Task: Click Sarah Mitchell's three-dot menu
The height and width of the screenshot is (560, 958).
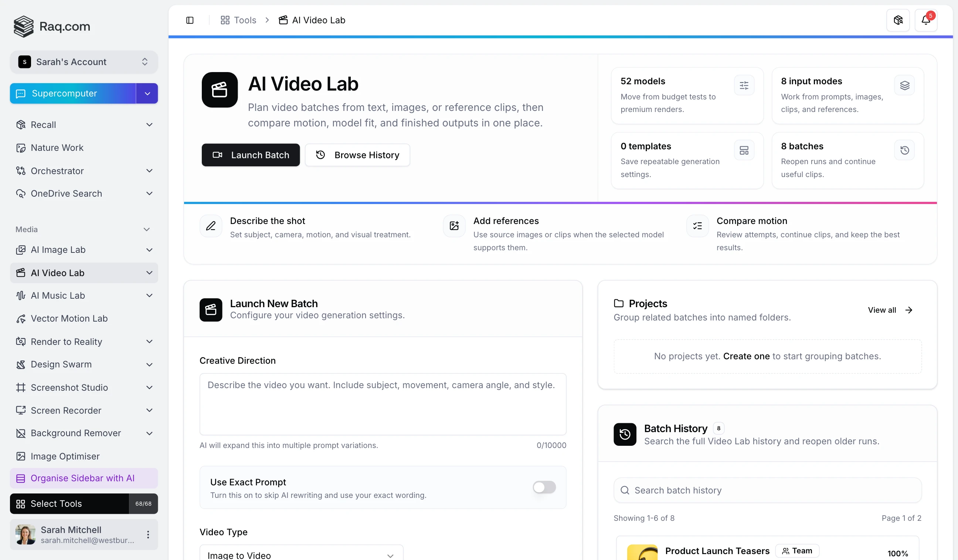Action: [x=148, y=534]
